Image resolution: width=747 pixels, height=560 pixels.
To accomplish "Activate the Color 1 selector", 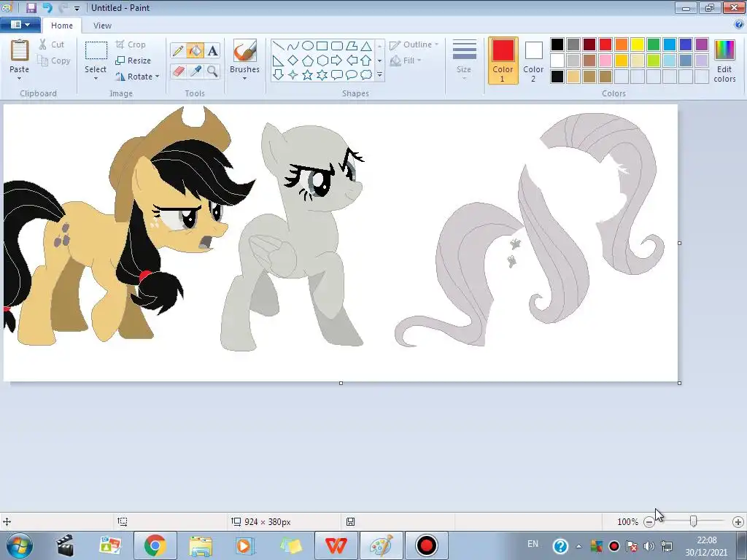I will [503, 61].
